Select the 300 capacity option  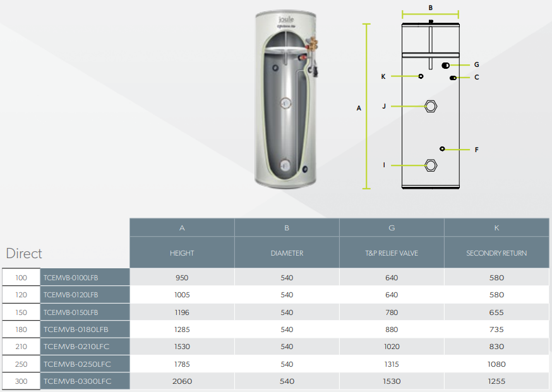point(21,381)
